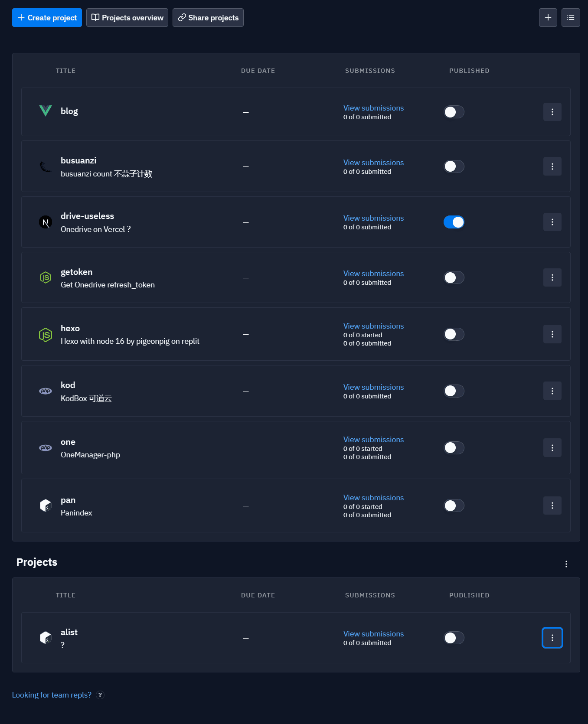Click the list view icon at top right
The image size is (588, 724).
pyautogui.click(x=571, y=18)
